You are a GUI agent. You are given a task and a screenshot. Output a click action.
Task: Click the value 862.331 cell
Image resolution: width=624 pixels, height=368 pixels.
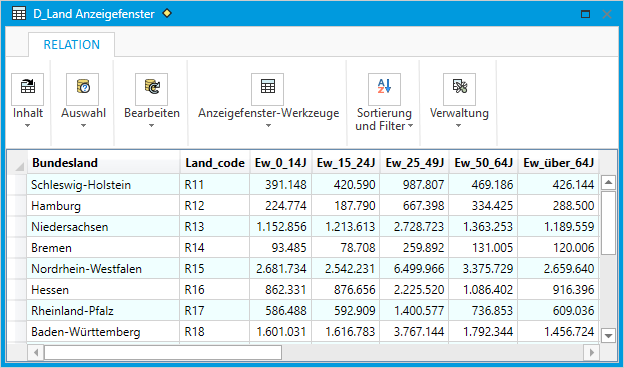(281, 290)
